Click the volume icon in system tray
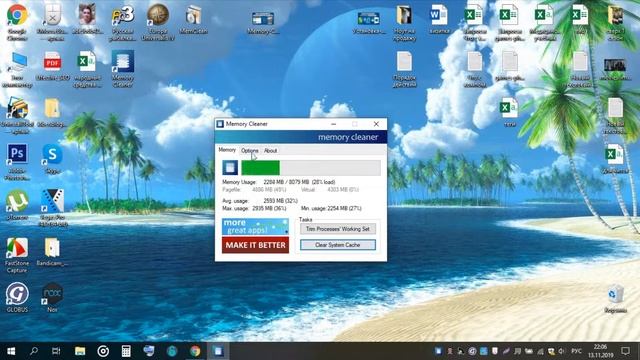Image resolution: width=640 pixels, height=360 pixels. click(x=562, y=351)
